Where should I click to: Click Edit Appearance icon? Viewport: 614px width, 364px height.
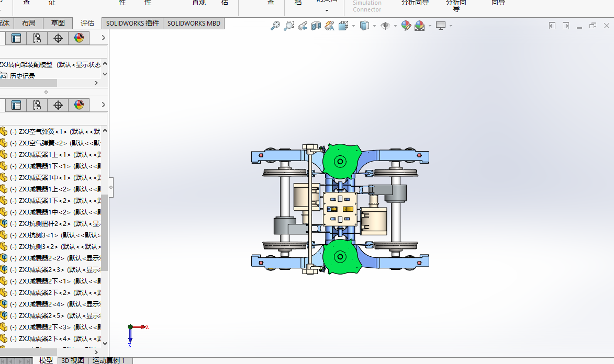coord(406,26)
